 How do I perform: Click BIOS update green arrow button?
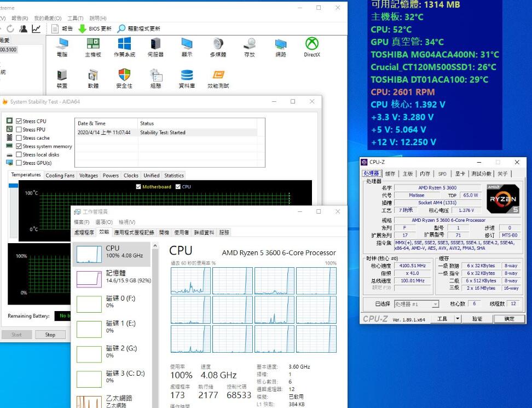pos(95,29)
